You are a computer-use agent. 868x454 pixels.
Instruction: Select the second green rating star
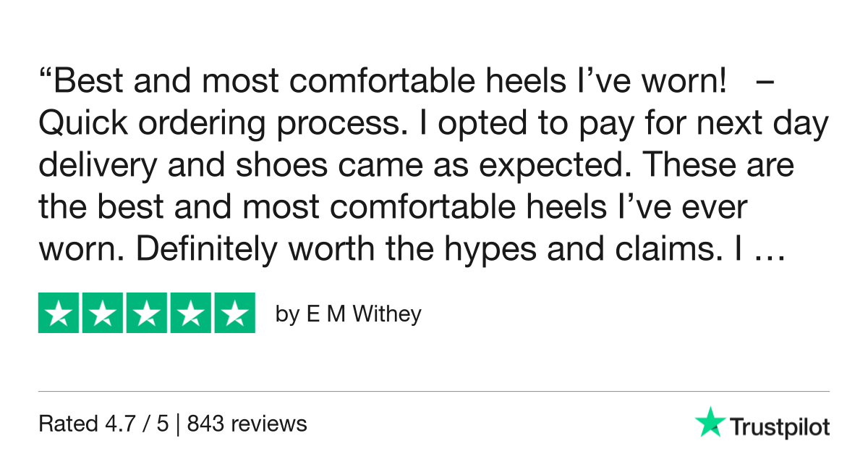pos(103,313)
